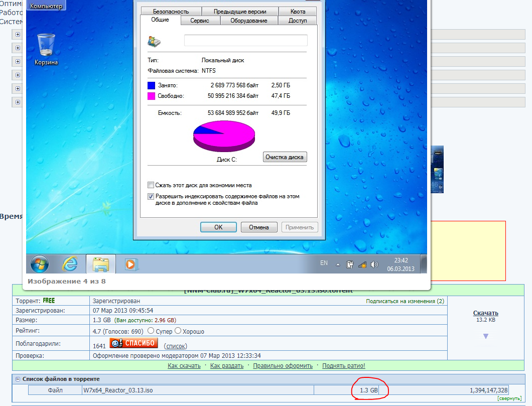
Task: Click the Диск C: label under the pie
Action: pos(227,160)
